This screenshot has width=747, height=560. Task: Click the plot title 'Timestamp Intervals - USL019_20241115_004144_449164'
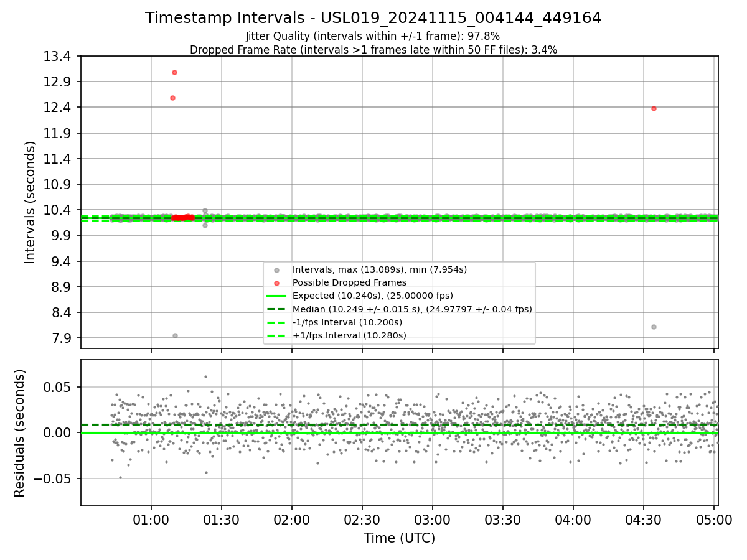coord(374,18)
